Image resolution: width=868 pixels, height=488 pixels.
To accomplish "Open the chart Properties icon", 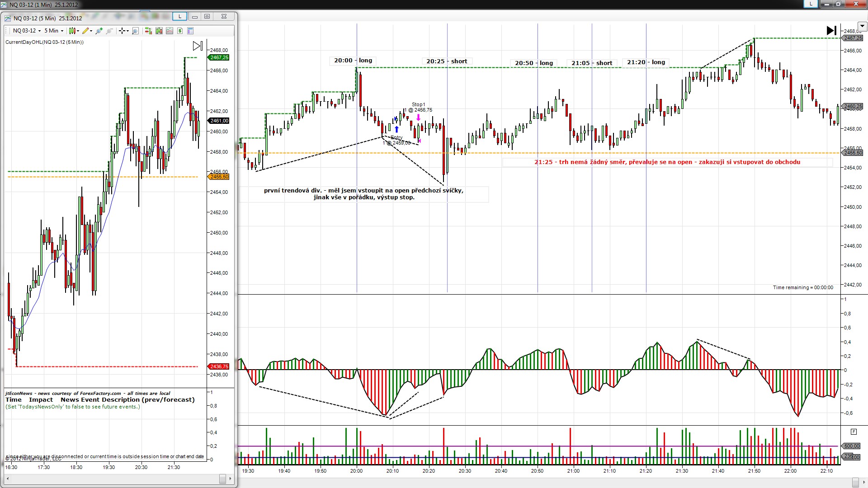I will pyautogui.click(x=190, y=31).
